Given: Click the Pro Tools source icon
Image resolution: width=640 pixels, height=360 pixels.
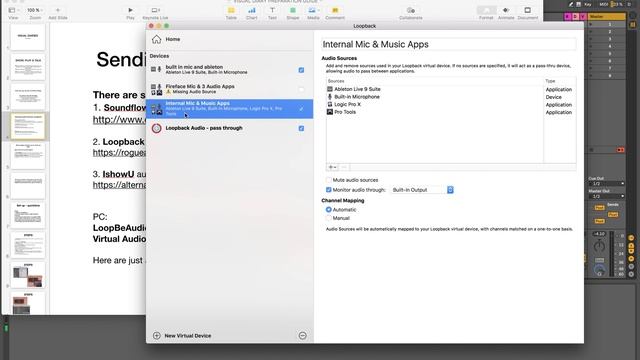Looking at the screenshot, I should point(330,112).
